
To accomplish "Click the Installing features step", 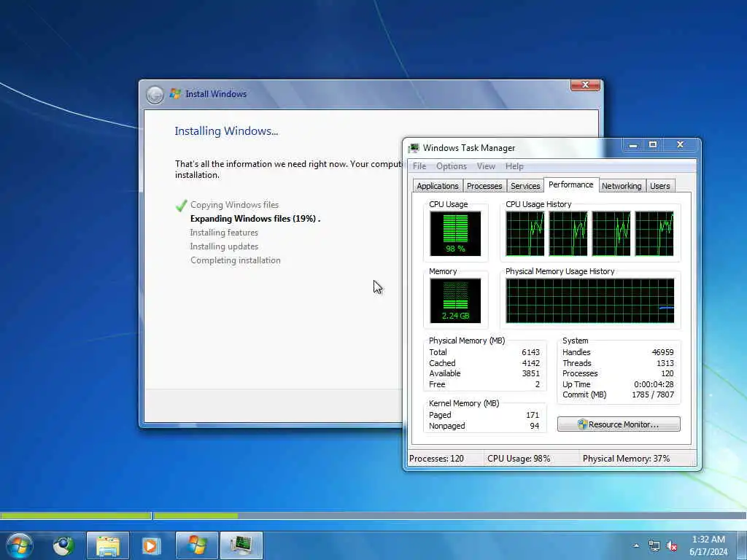I will (x=224, y=233).
